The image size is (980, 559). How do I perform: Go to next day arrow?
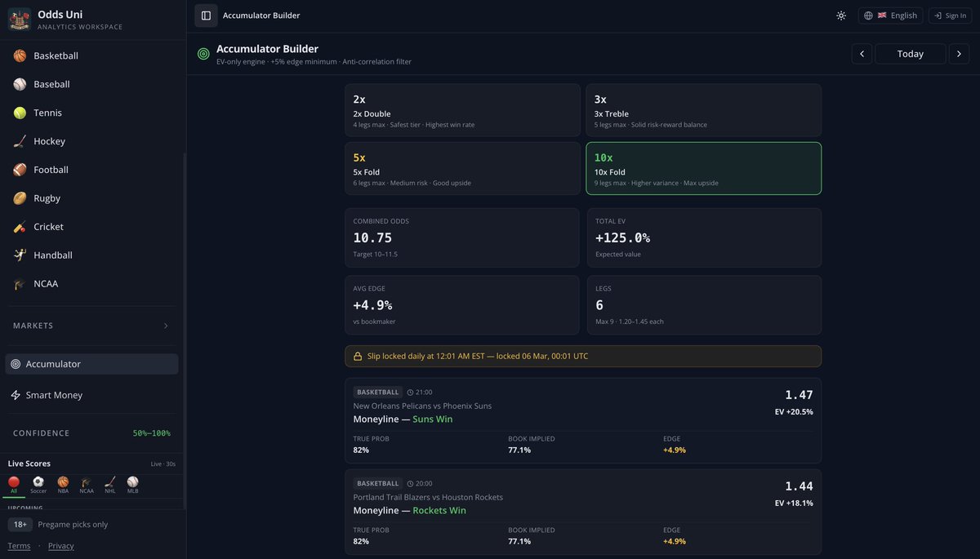click(959, 54)
